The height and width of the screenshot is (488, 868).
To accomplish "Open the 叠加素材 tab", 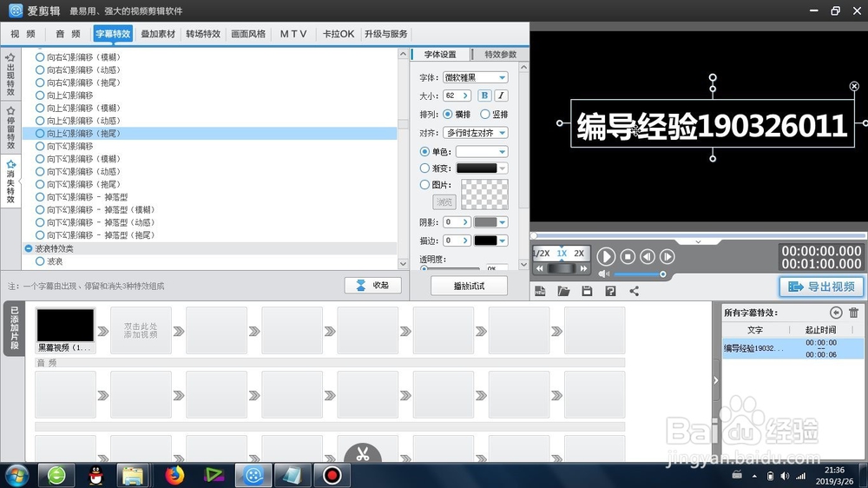I will pos(158,34).
